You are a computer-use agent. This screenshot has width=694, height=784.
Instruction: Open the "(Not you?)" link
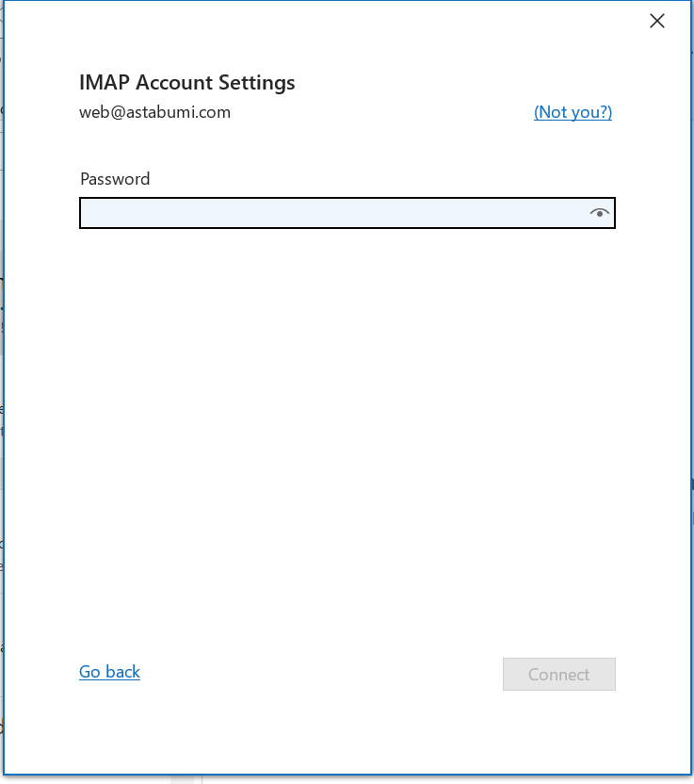573,112
